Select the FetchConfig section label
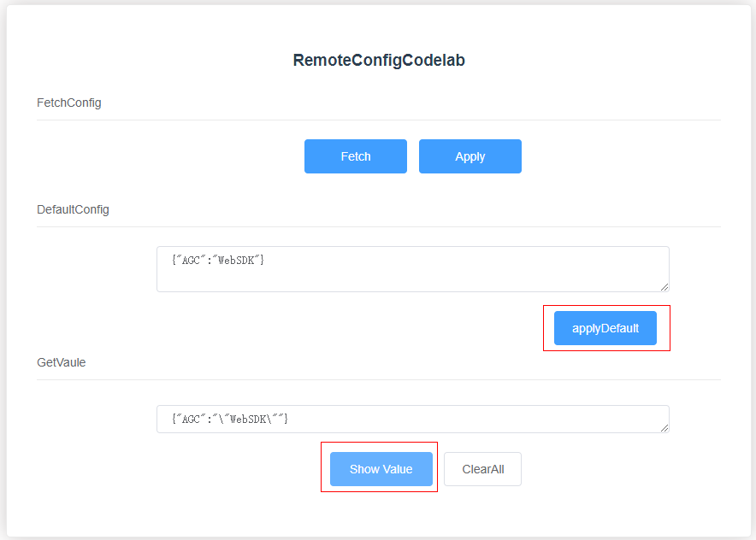The image size is (756, 540). coord(68,103)
